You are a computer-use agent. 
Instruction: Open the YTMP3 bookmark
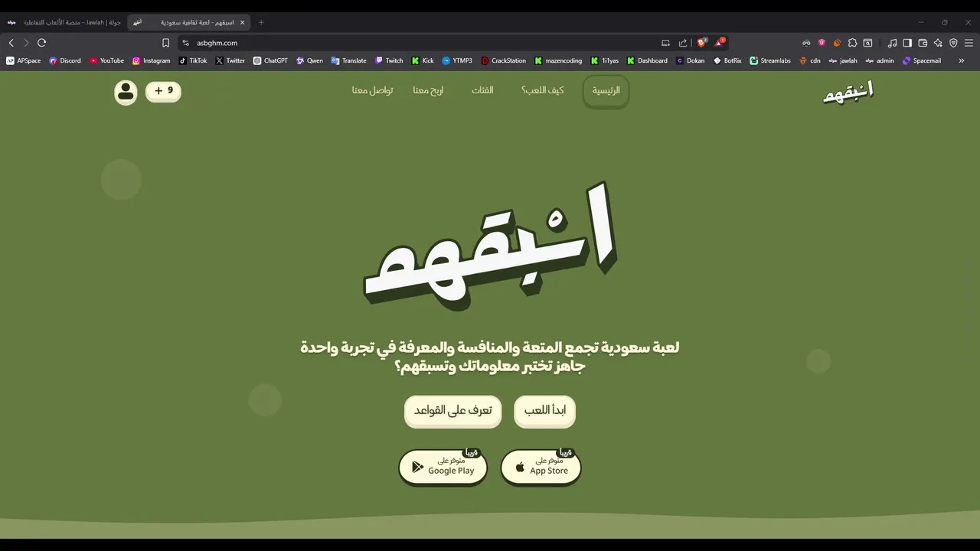tap(457, 60)
